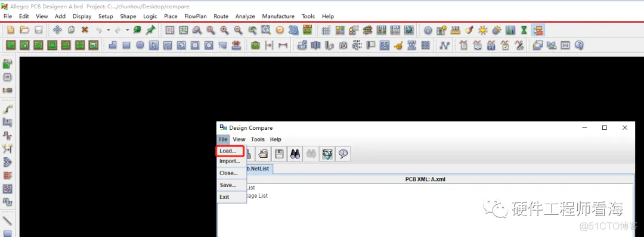Switch to the NetList tab in Design Compare
The height and width of the screenshot is (237, 644).
(x=259, y=169)
